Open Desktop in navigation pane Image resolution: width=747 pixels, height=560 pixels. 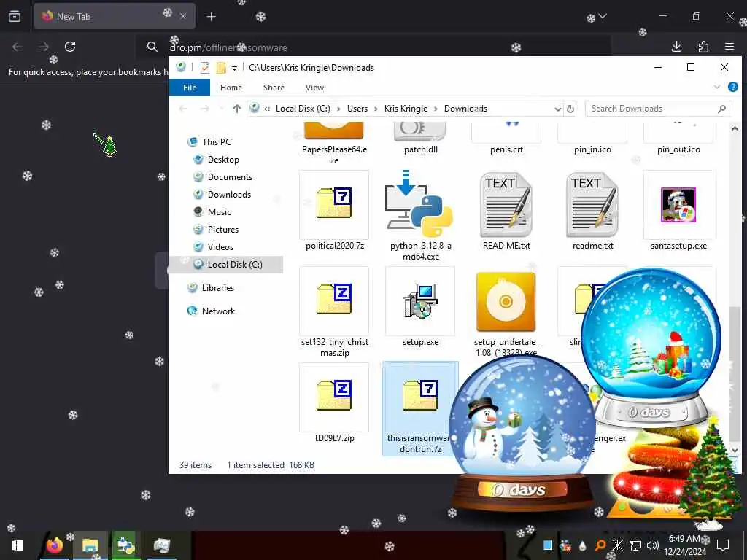tap(223, 160)
